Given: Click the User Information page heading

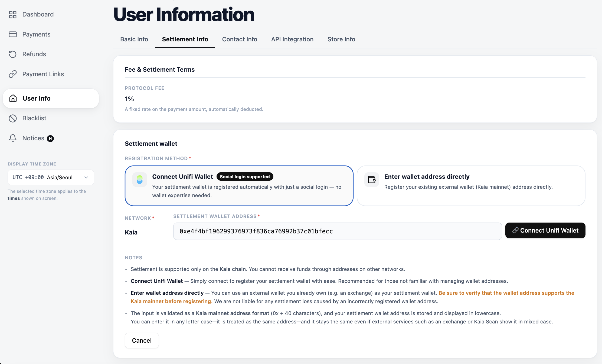Looking at the screenshot, I should [184, 14].
